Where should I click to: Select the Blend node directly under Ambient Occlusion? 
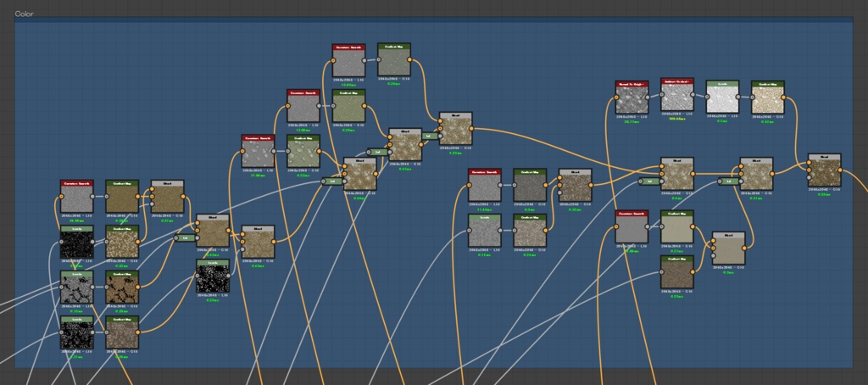(x=677, y=174)
